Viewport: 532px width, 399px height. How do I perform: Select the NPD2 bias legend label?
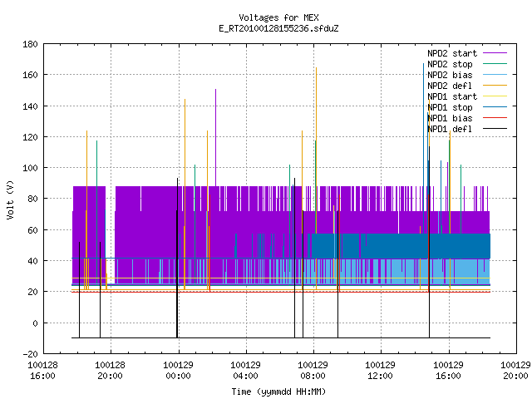[450, 75]
